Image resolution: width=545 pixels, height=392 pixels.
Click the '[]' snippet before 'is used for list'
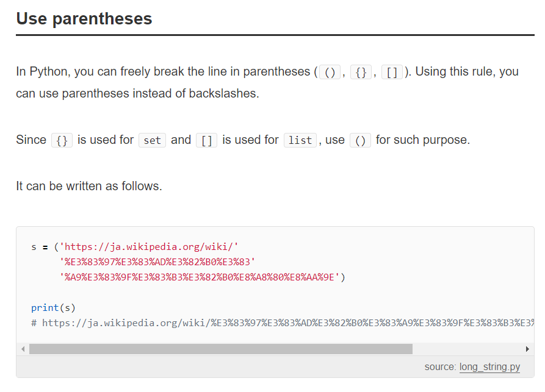[206, 140]
